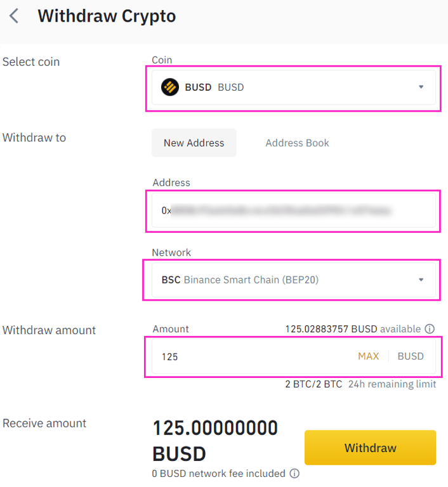The image size is (448, 487).
Task: Open the Address Book tab
Action: [x=297, y=143]
